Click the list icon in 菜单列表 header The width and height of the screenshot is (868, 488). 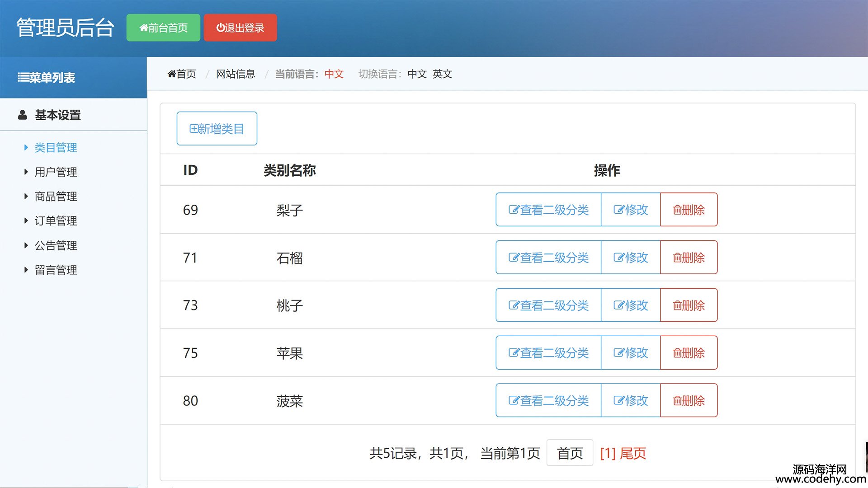click(x=23, y=78)
